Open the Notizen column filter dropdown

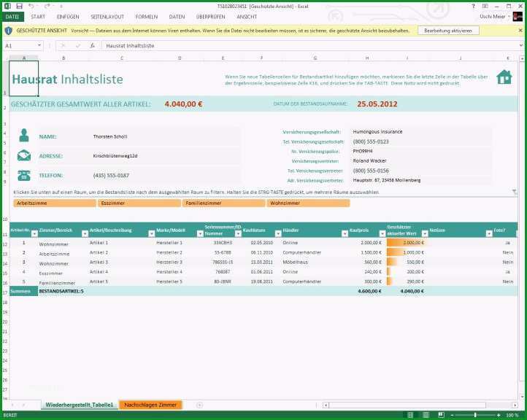tap(489, 233)
